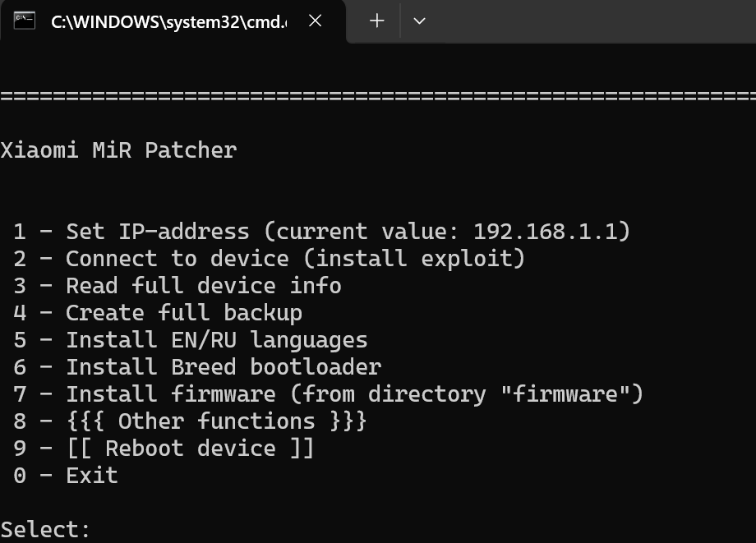Image resolution: width=756 pixels, height=543 pixels.
Task: Select the C:\WINDOWS\system32\cmd tab title
Action: (x=168, y=22)
